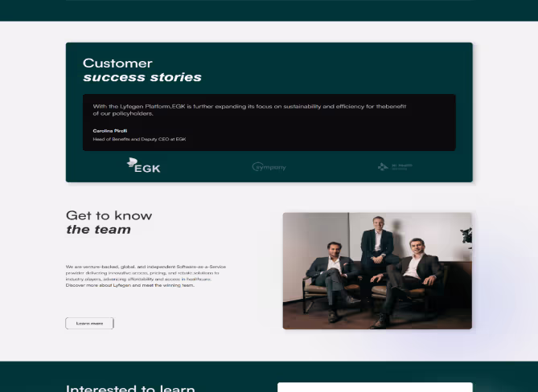Click the Customer success stories heading
The image size is (538, 392).
click(x=142, y=70)
